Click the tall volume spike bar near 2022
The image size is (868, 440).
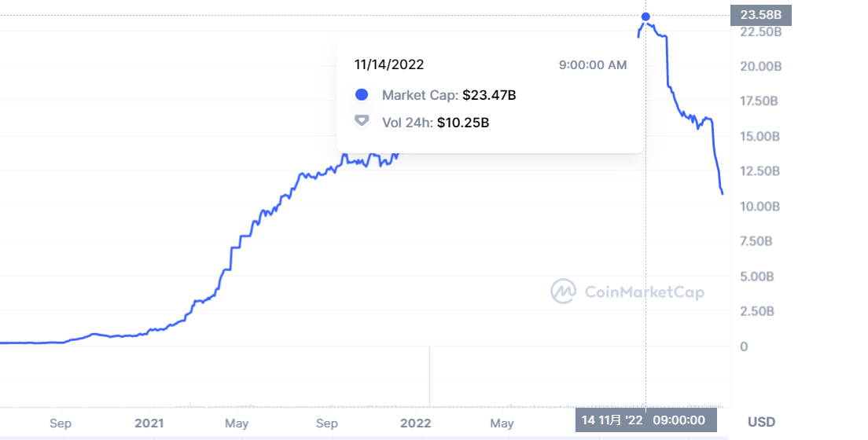(429, 376)
